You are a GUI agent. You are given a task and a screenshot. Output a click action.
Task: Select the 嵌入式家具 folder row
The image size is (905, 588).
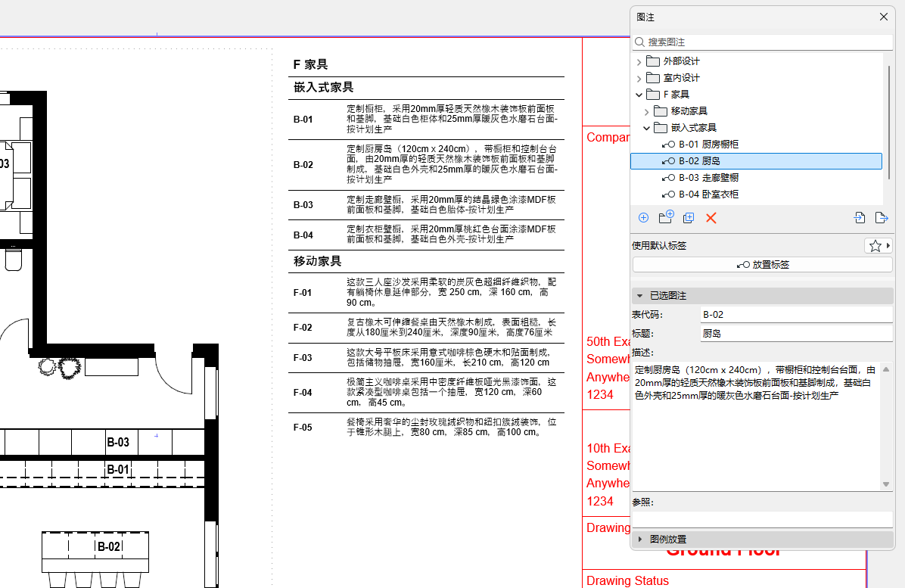pos(757,128)
